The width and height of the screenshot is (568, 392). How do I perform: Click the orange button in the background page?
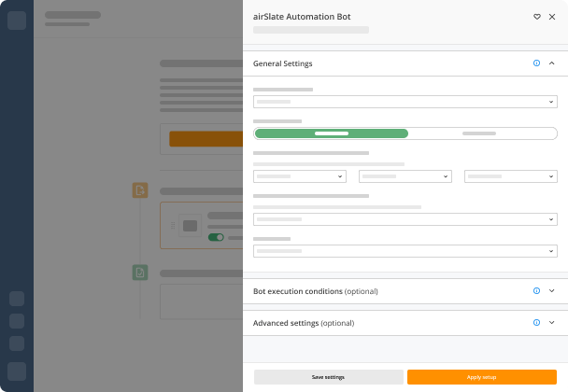tap(206, 139)
